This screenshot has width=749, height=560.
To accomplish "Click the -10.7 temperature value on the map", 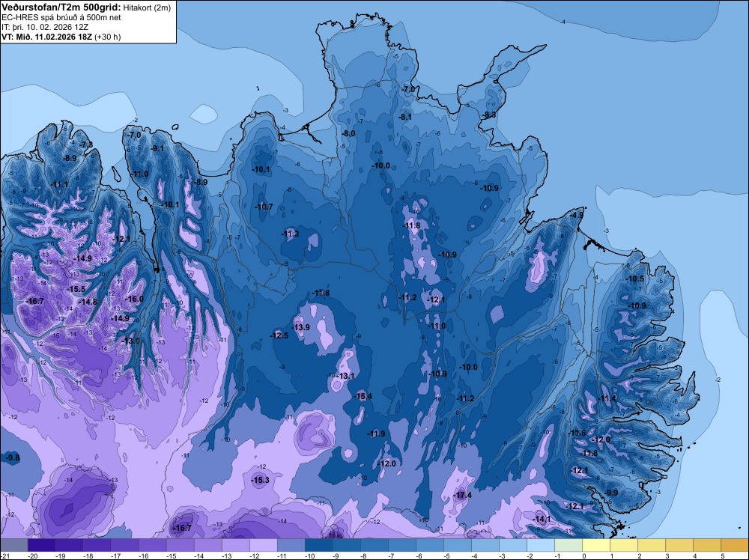I will 264,207.
